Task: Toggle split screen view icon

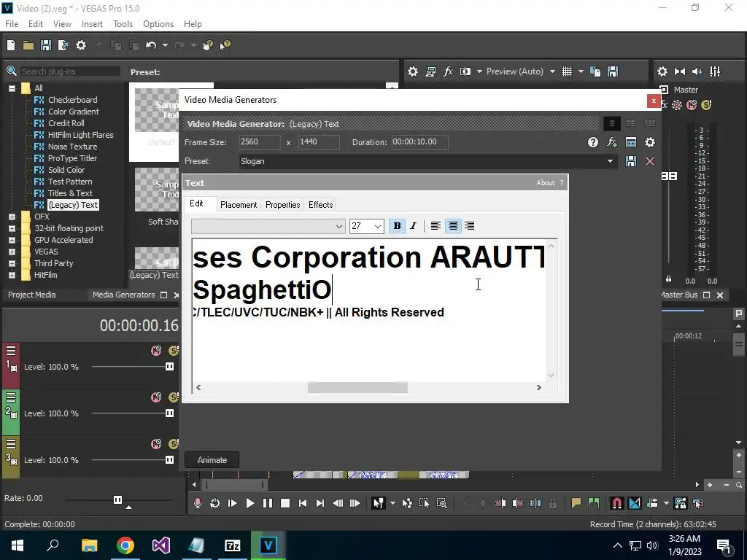Action: click(x=465, y=71)
